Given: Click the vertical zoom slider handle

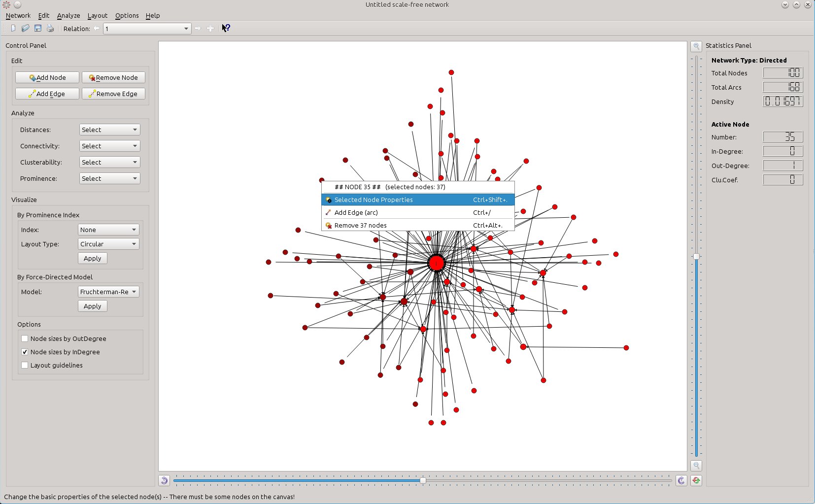Looking at the screenshot, I should click(x=696, y=256).
